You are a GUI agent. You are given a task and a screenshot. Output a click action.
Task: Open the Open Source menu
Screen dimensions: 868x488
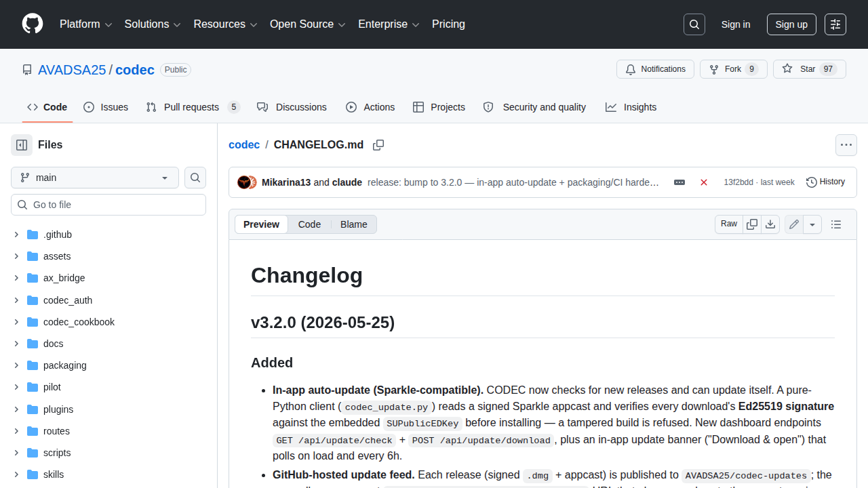(x=308, y=24)
